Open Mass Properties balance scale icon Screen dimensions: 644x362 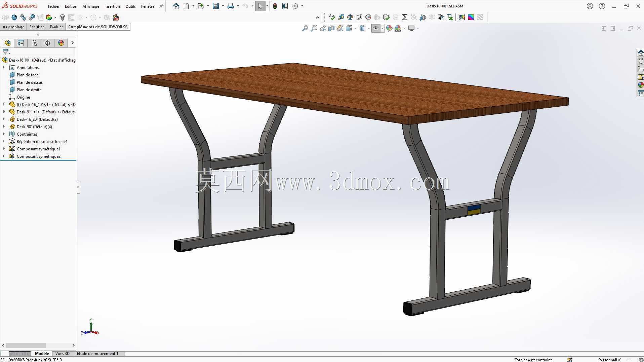(350, 17)
